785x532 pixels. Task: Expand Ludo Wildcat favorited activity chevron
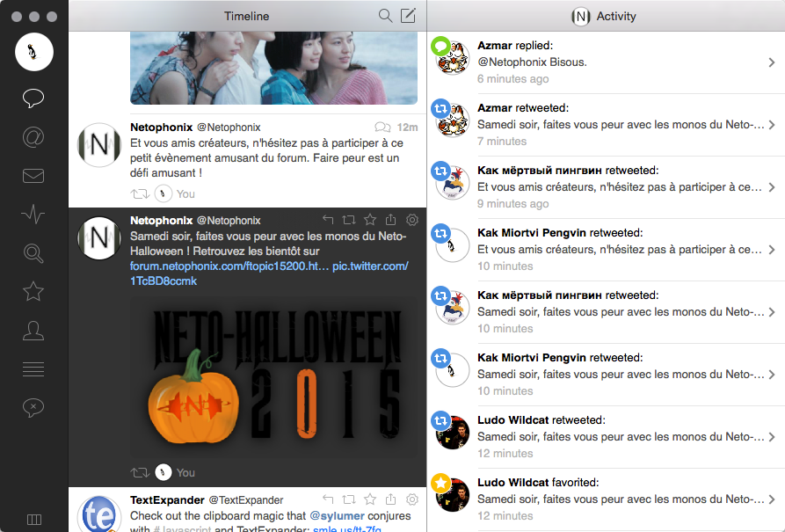[771, 499]
